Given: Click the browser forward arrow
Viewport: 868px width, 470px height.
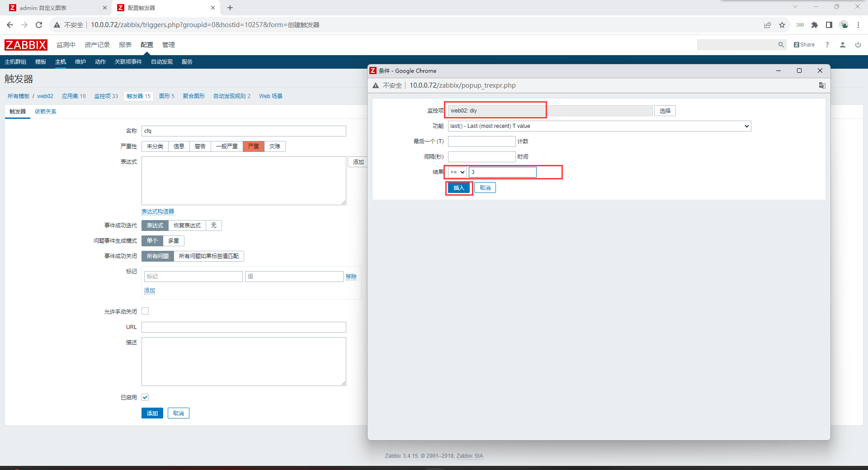Looking at the screenshot, I should [x=24, y=25].
